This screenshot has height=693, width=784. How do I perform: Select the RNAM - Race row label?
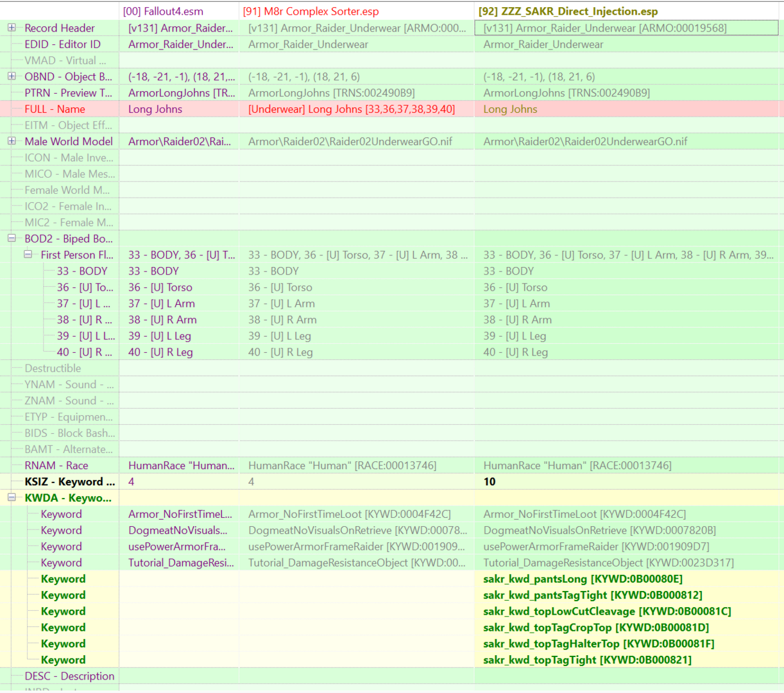[x=56, y=466]
